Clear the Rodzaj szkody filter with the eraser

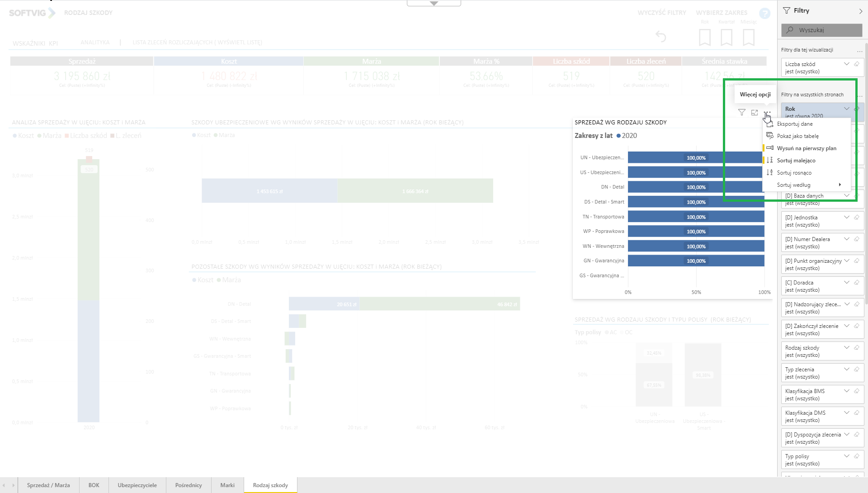point(856,348)
